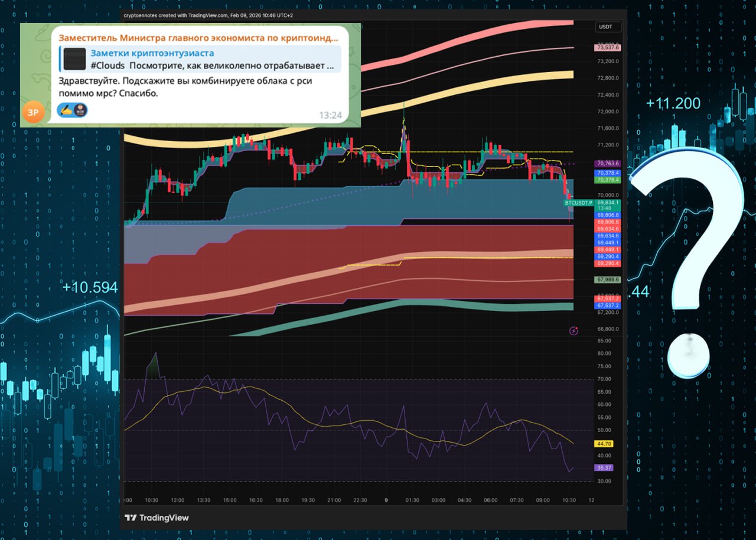Open sender name starting with Заместитель Министра

198,38
